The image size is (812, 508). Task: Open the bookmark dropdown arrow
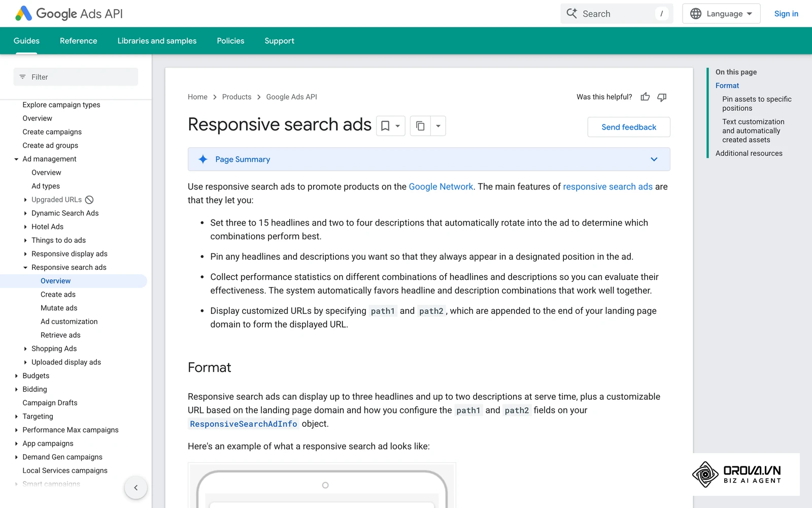click(398, 125)
